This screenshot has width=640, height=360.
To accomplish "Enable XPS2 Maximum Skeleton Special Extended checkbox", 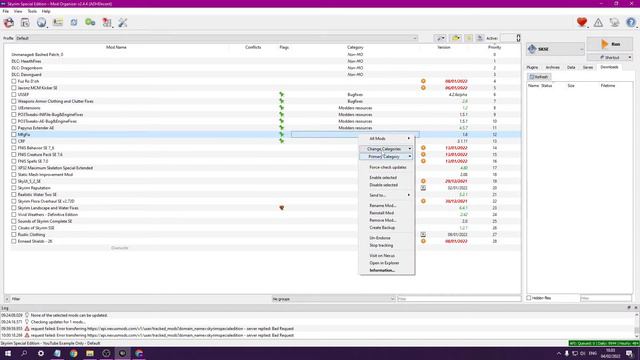I will [14, 168].
